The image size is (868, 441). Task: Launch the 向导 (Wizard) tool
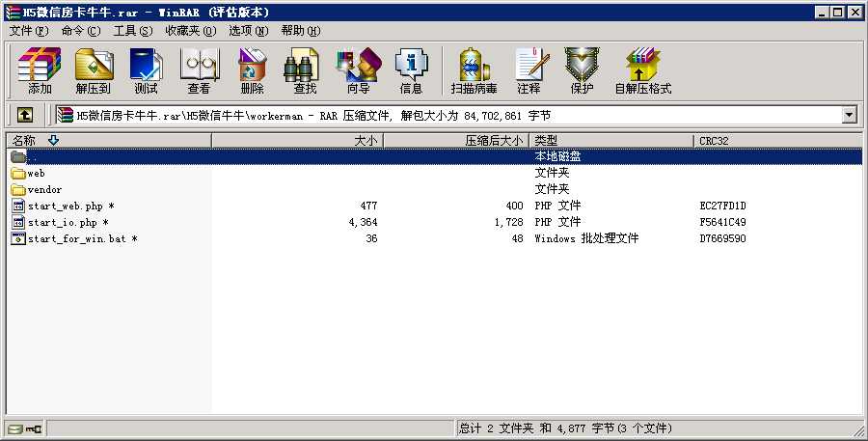click(x=359, y=70)
